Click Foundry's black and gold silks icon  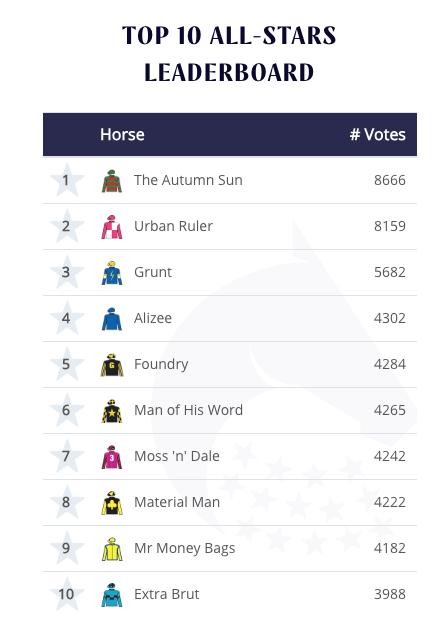click(x=112, y=365)
